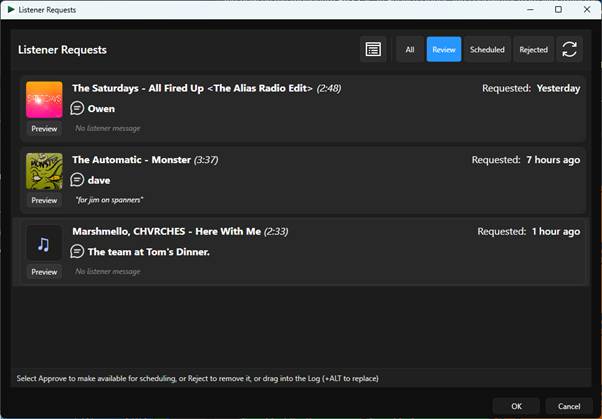Image resolution: width=602 pixels, height=419 pixels.
Task: Click message bubble icon beside Tom's Dinner team
Action: tap(77, 252)
